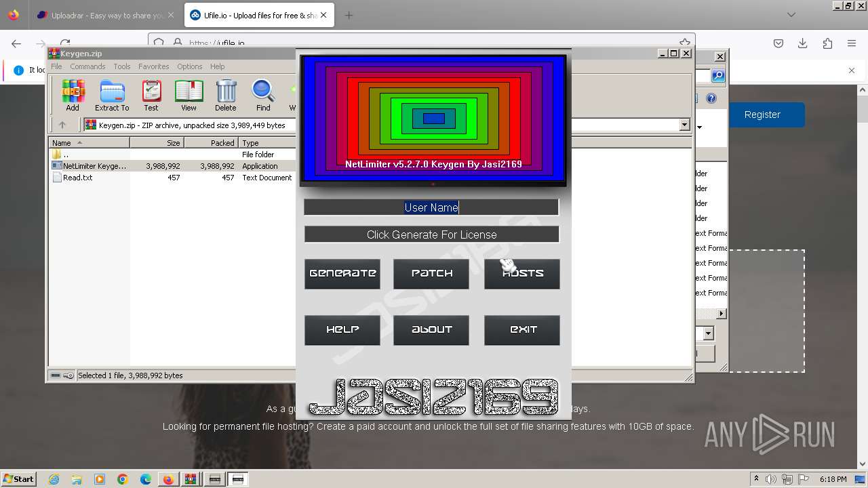Click the HOSTS button in keygen
This screenshot has height=488, width=868.
click(522, 274)
